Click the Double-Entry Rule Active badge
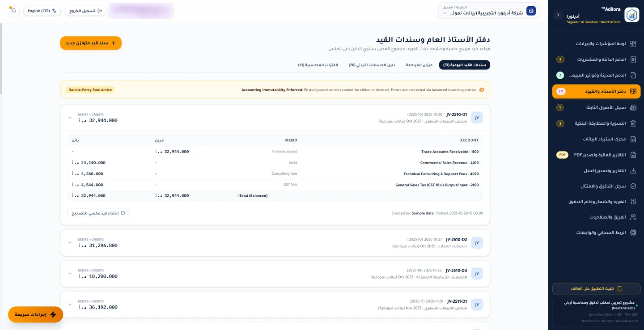 pos(90,90)
